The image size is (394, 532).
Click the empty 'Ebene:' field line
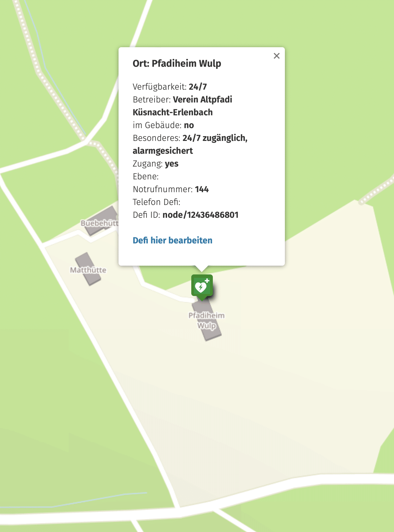point(145,176)
